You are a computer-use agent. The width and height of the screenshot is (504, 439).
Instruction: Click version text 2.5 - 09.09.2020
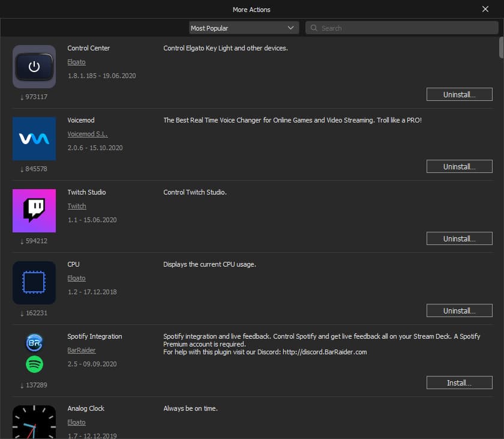point(92,364)
